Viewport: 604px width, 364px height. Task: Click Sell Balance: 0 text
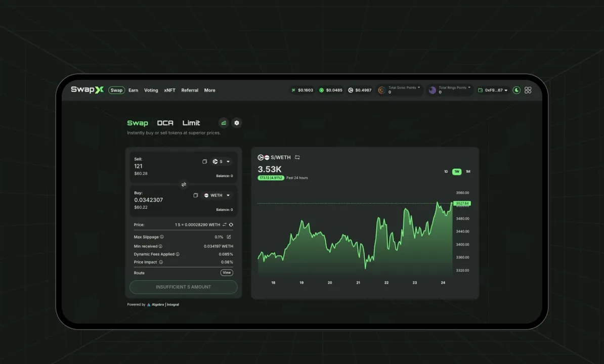click(x=224, y=176)
